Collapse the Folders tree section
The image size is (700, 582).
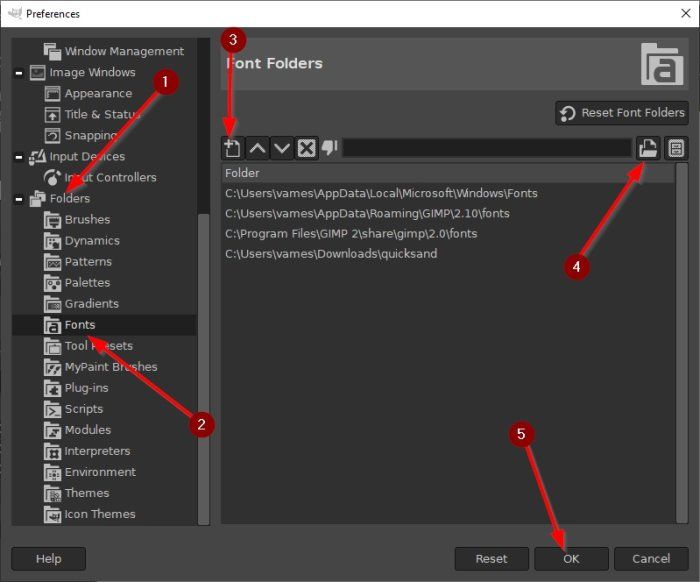click(x=20, y=199)
